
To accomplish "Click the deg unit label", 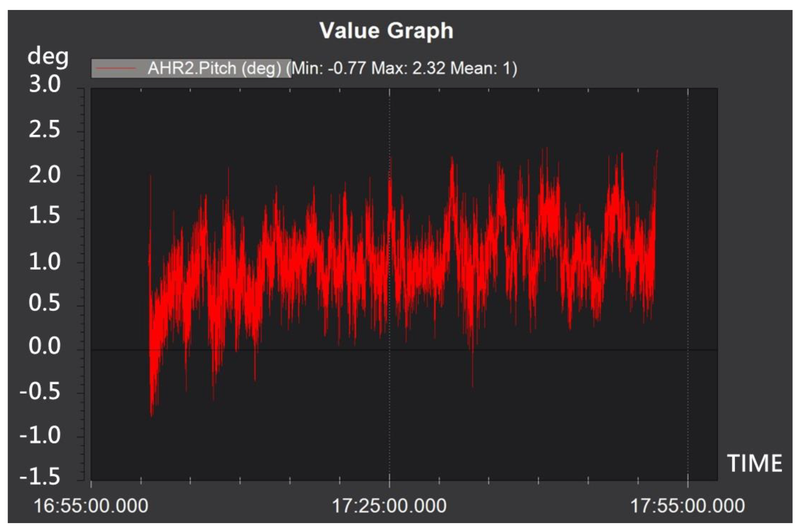I will pyautogui.click(x=48, y=56).
